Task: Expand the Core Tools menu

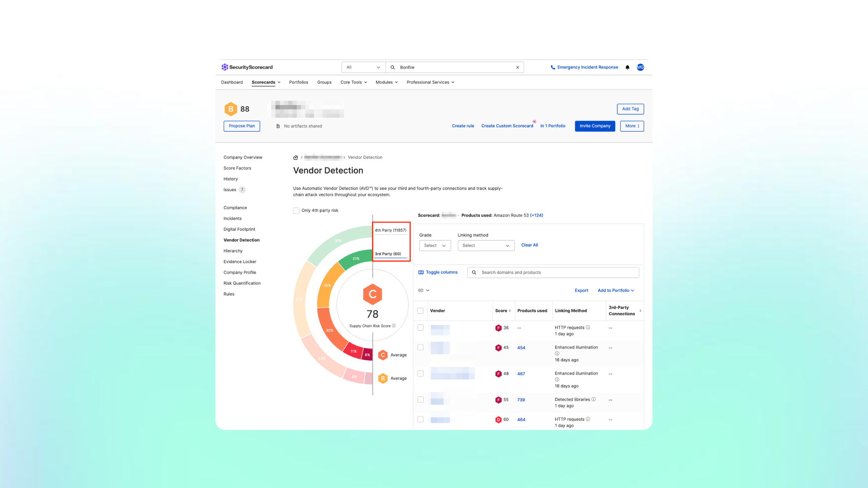Action: click(353, 82)
